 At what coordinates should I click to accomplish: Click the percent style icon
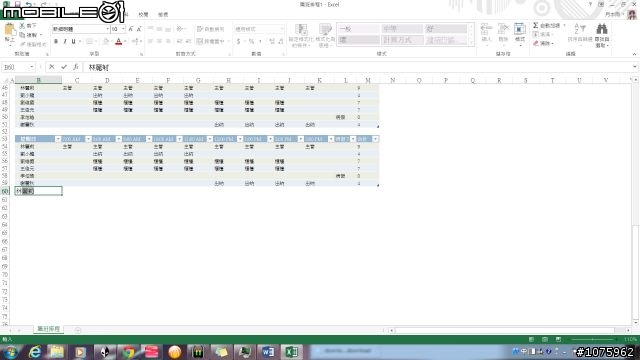[x=251, y=41]
